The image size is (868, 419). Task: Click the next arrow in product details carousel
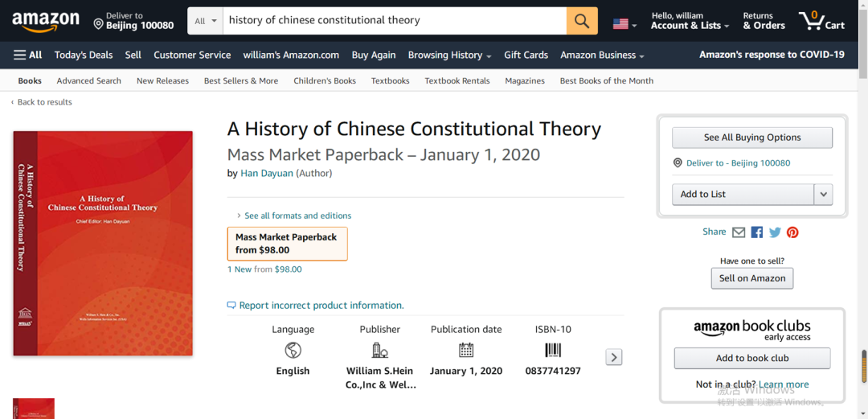[x=613, y=357]
